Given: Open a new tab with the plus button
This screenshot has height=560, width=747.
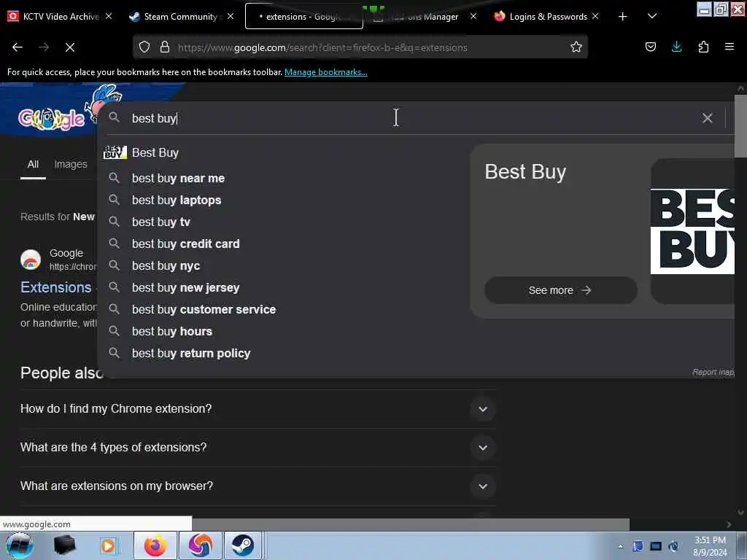Looking at the screenshot, I should tap(623, 17).
